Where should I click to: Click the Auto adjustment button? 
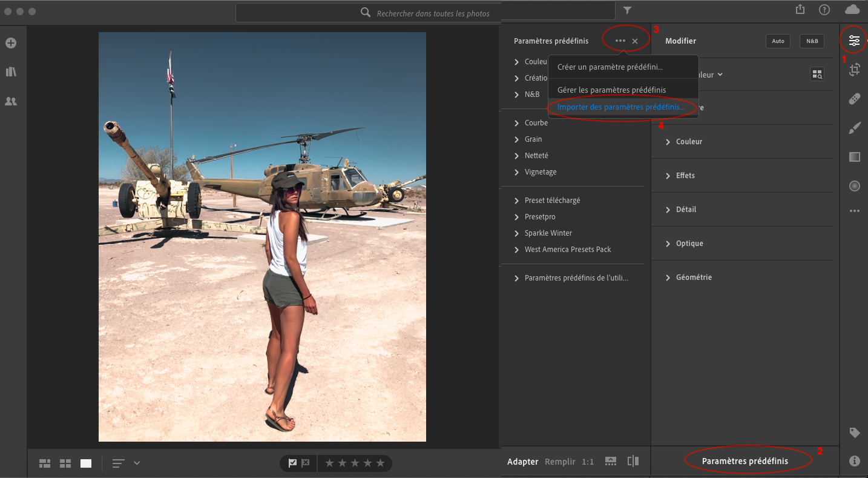pyautogui.click(x=778, y=41)
